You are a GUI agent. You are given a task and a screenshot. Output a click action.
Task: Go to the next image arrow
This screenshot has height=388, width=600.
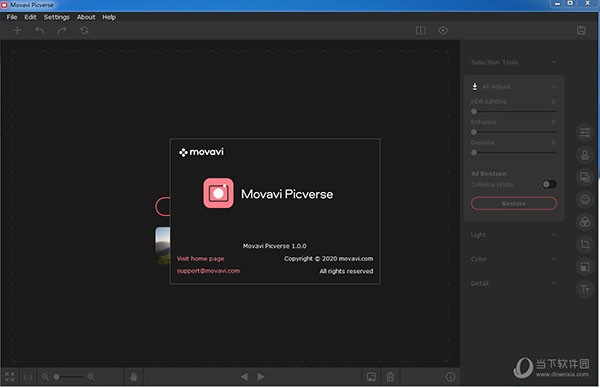[261, 377]
